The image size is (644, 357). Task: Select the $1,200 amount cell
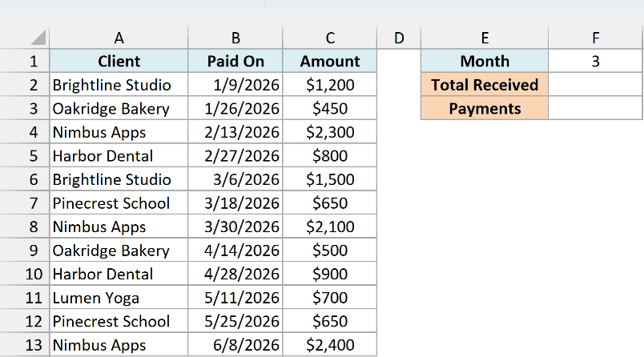coord(330,85)
